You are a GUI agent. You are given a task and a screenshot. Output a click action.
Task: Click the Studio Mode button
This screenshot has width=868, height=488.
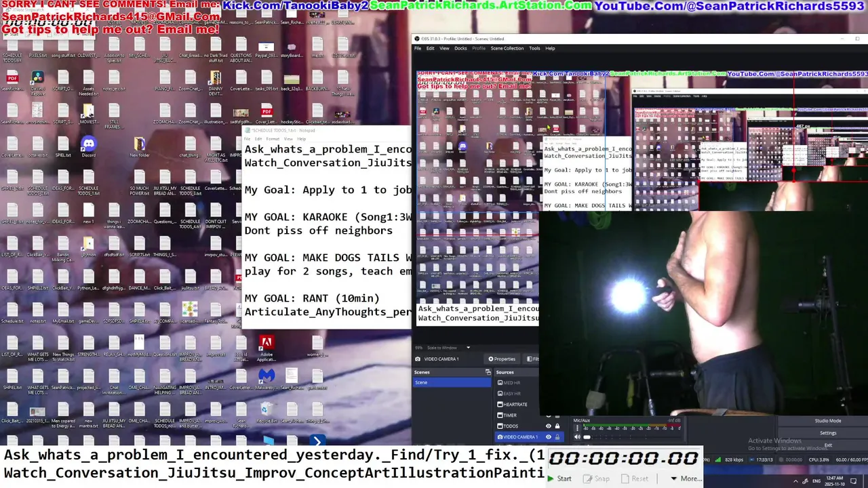click(x=827, y=421)
